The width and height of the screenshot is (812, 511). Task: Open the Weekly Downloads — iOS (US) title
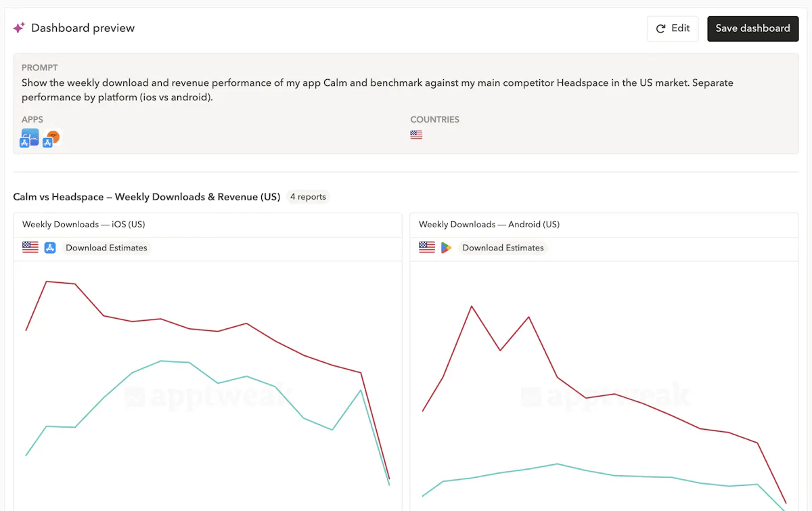tap(83, 224)
